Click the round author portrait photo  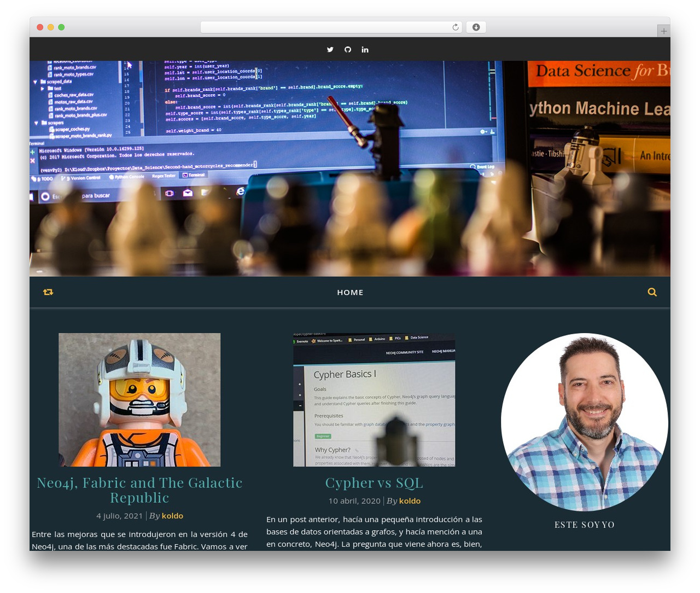pos(585,422)
